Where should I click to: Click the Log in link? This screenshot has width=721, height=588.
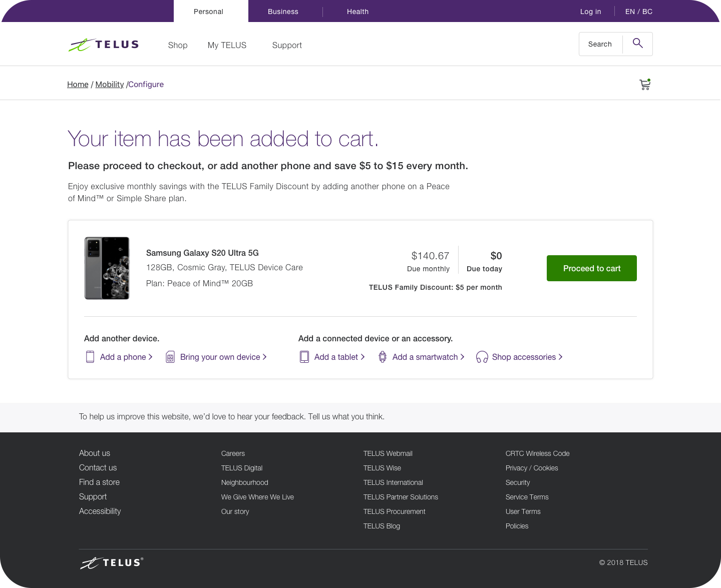pyautogui.click(x=590, y=12)
